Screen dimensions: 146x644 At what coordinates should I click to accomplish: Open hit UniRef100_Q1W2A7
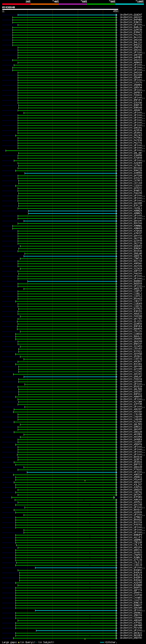coord(131,15)
